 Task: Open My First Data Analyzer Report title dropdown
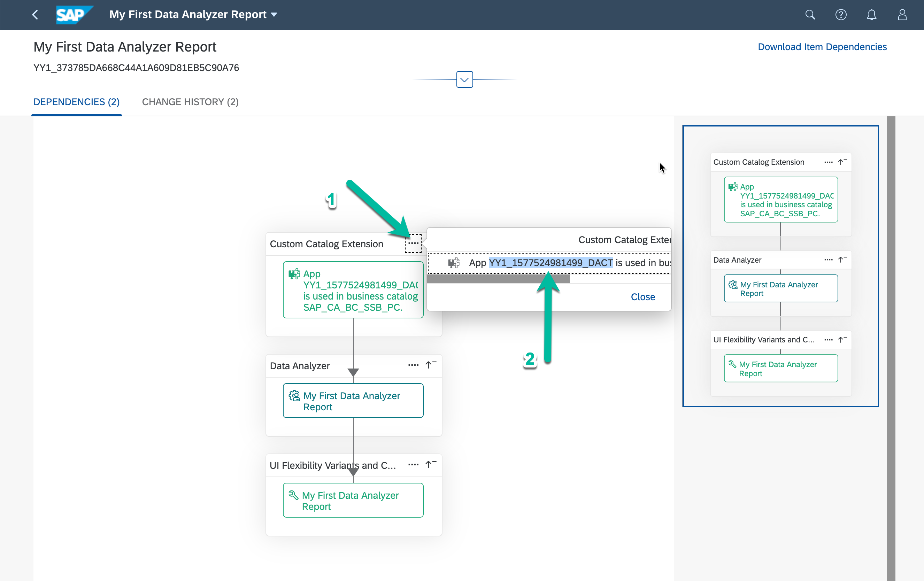(x=274, y=15)
